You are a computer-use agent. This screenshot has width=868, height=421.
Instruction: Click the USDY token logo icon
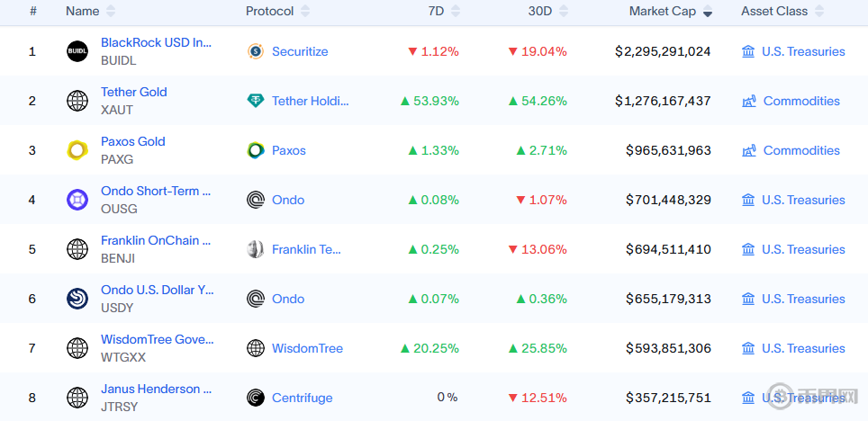coord(77,299)
